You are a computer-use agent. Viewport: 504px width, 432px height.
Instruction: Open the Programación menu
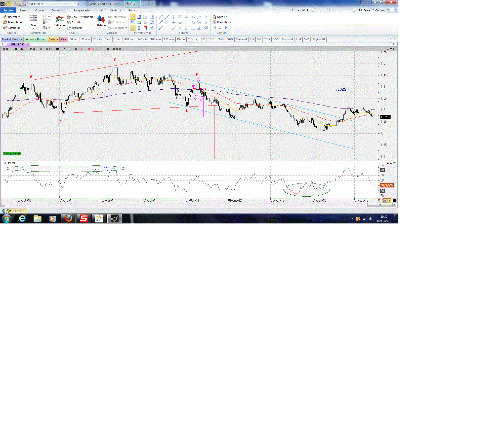83,10
